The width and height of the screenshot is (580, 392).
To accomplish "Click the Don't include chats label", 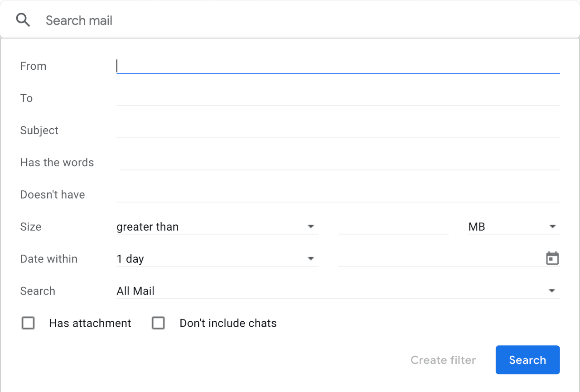I will (228, 323).
